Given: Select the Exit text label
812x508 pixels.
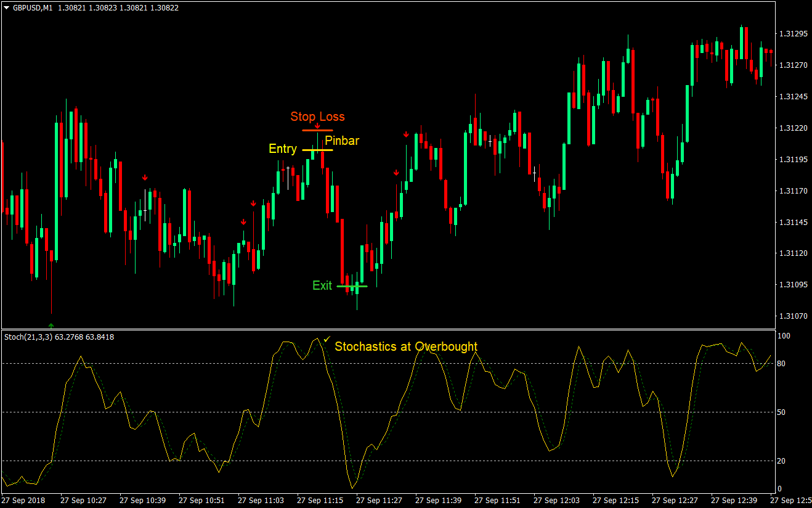Looking at the screenshot, I should coord(322,285).
